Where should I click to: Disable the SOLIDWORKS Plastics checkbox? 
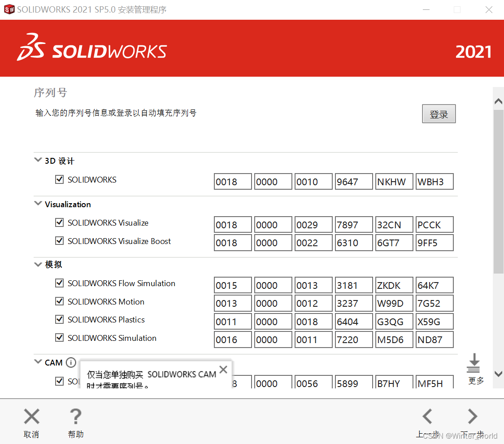tap(59, 319)
